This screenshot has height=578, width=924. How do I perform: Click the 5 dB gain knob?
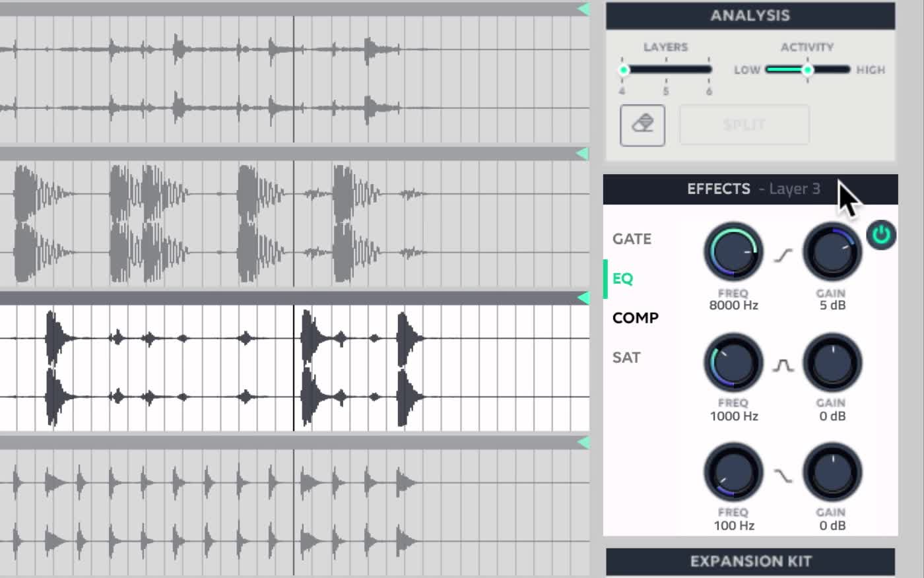[x=832, y=252]
